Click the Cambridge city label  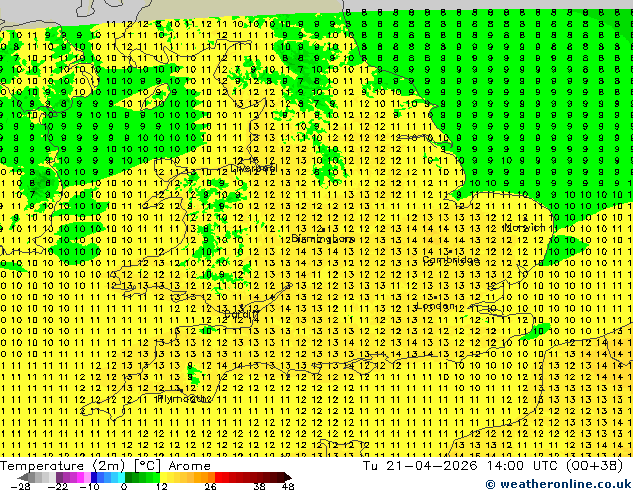click(450, 260)
